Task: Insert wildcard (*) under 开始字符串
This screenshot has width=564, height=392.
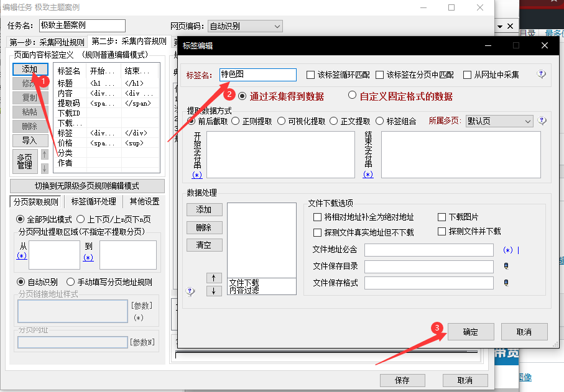Action: point(197,175)
